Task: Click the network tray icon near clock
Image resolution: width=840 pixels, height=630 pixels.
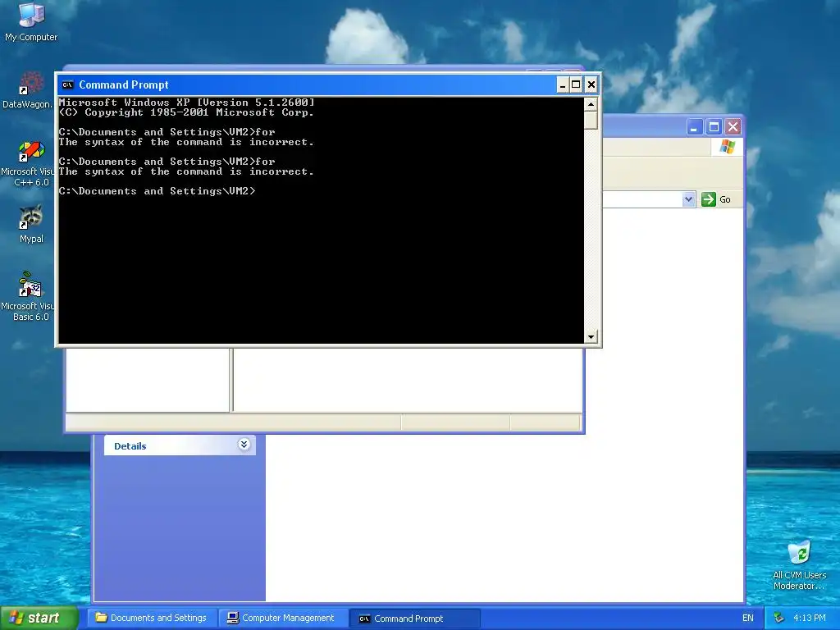Action: pyautogui.click(x=778, y=618)
